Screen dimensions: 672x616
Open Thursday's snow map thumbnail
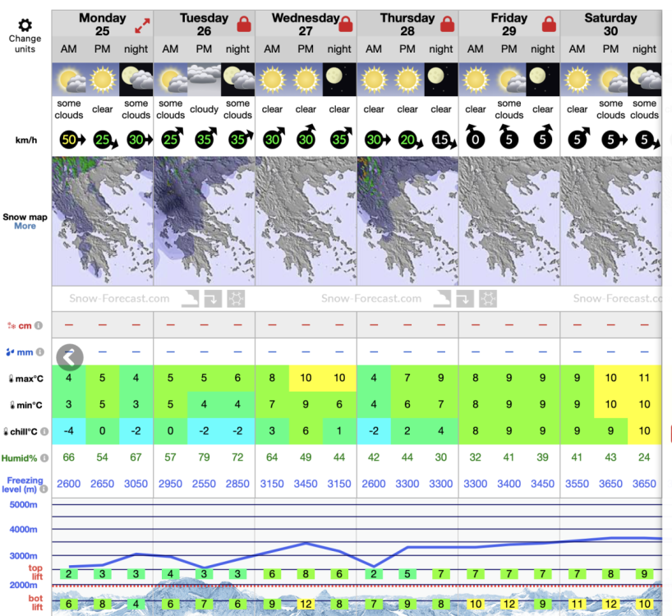407,221
